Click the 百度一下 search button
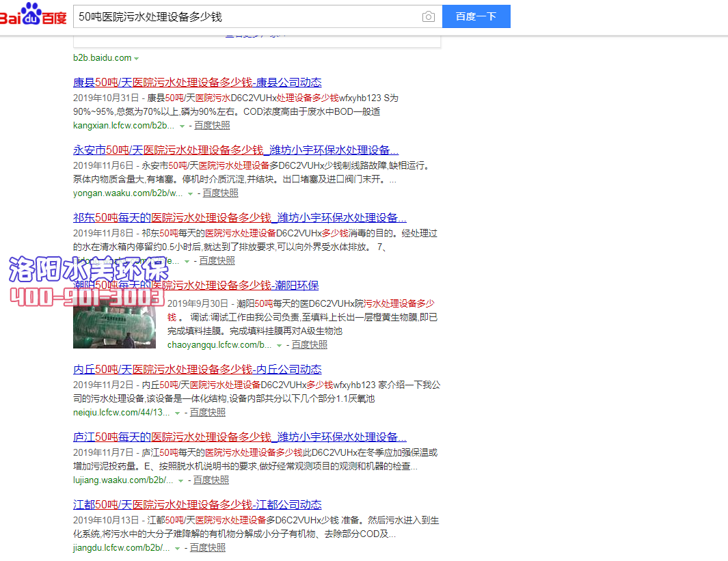The height and width of the screenshot is (561, 728). [476, 16]
